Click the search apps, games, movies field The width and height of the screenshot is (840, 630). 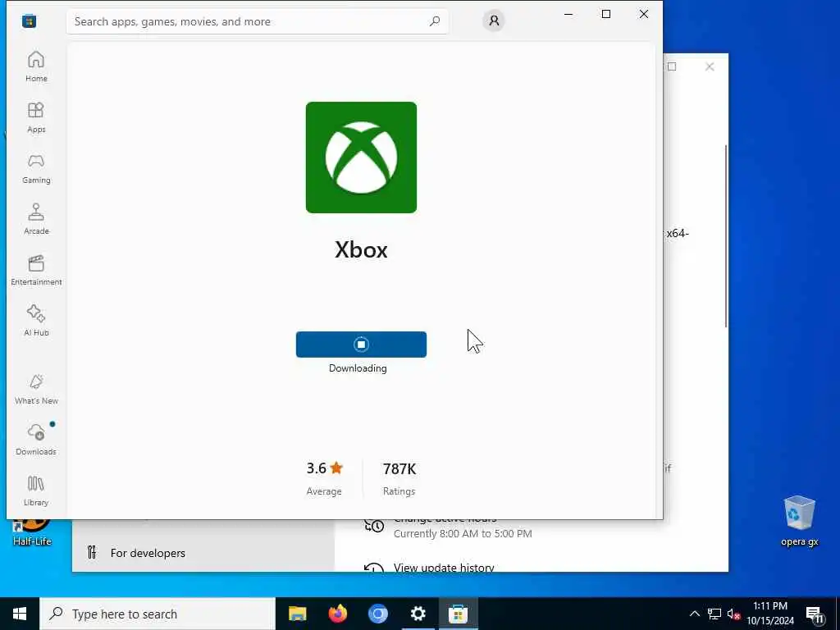257,21
